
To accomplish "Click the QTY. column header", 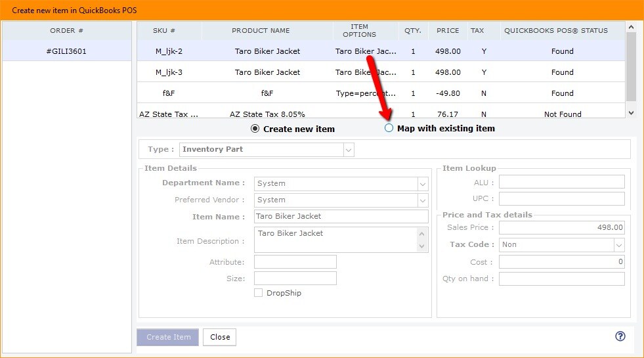I will coord(413,30).
